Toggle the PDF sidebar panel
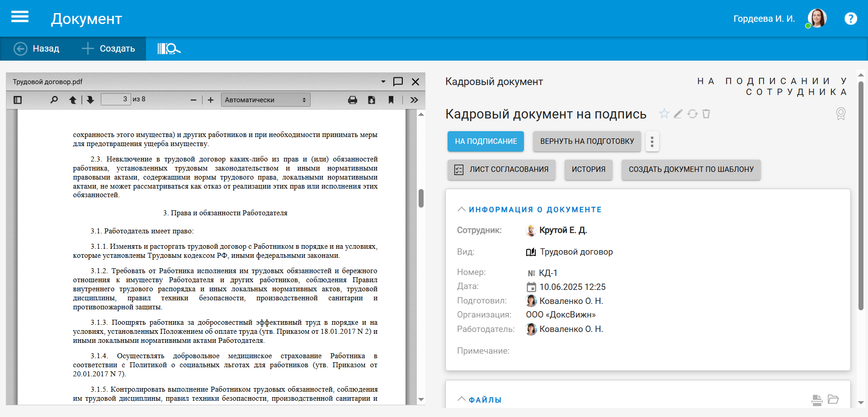Screen dimensions: 868x417 [18, 100]
